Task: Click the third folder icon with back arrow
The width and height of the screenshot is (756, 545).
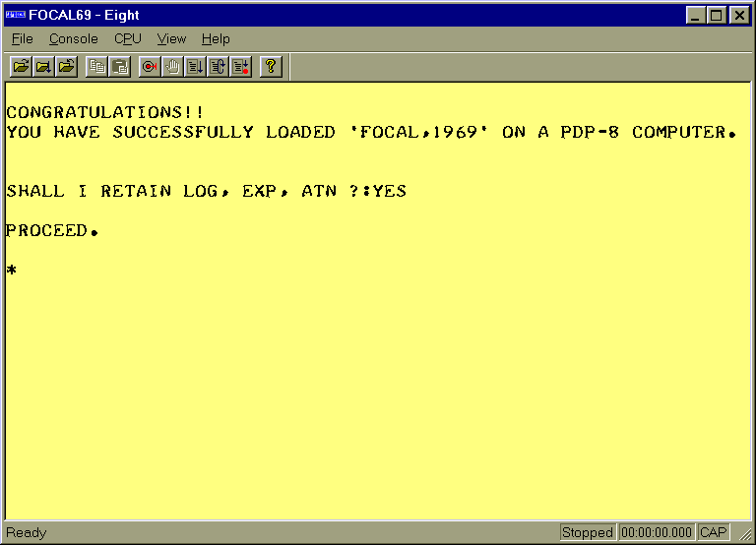Action: 67,67
